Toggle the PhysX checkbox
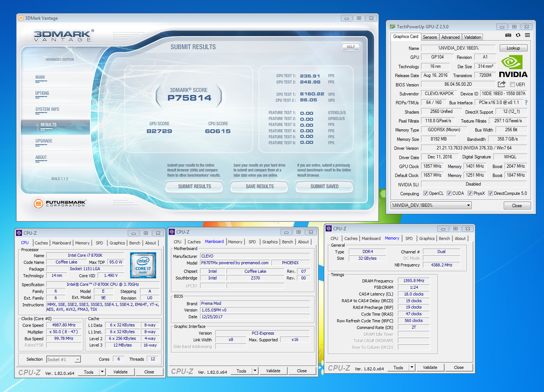544x392 pixels. (x=470, y=193)
